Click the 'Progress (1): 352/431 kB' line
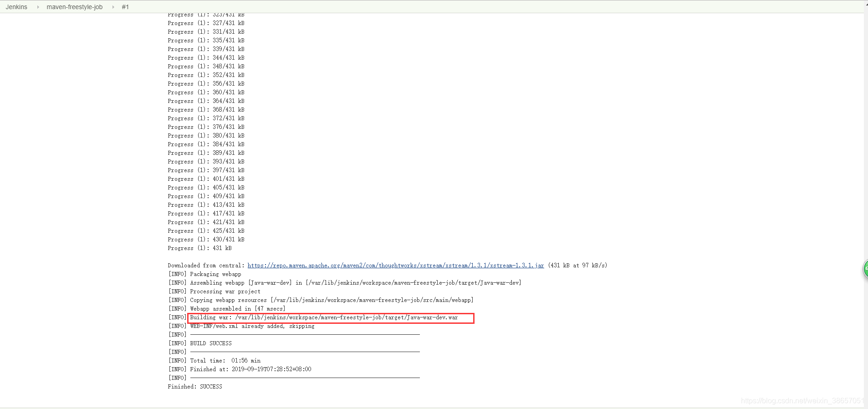868x409 pixels. tap(206, 75)
